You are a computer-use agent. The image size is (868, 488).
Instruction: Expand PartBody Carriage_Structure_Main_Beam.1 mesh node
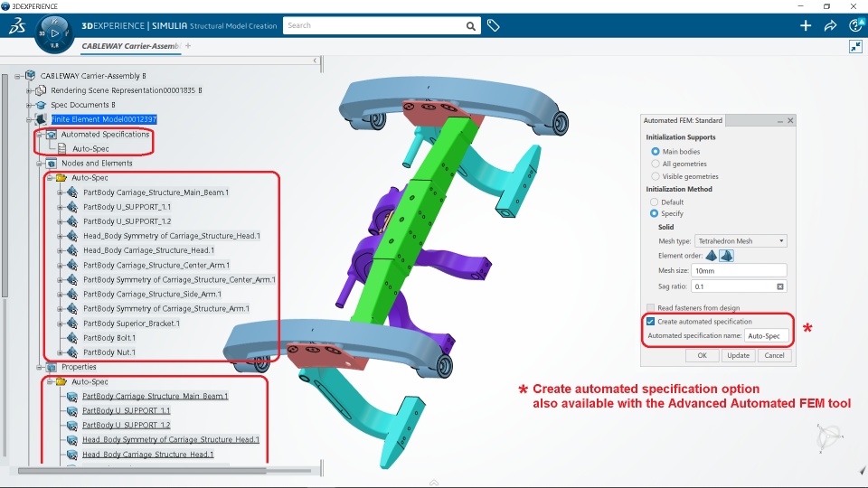click(61, 192)
